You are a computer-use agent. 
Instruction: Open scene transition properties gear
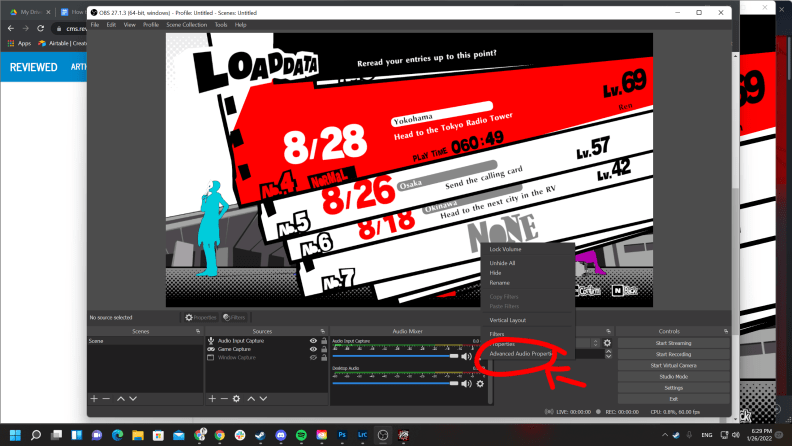coord(607,343)
